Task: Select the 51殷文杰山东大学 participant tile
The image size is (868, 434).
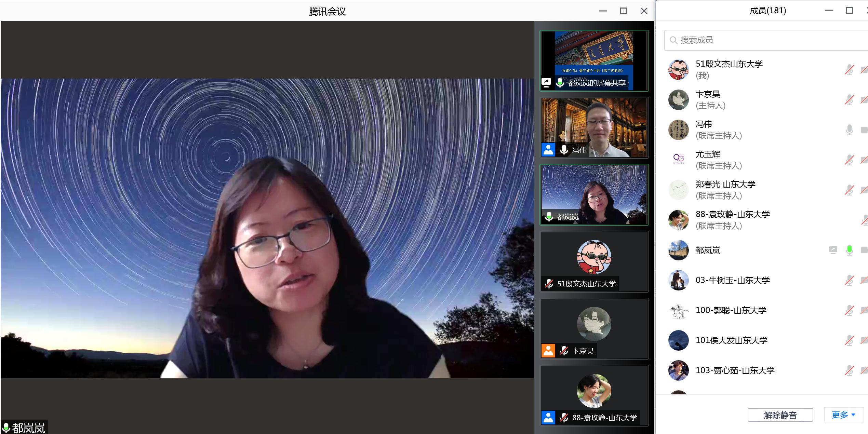Action: 594,262
